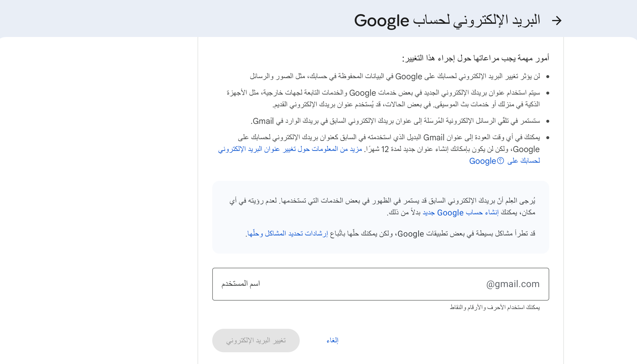Click the @gmail.com suffix in the field
The height and width of the screenshot is (364, 637).
pyautogui.click(x=513, y=284)
